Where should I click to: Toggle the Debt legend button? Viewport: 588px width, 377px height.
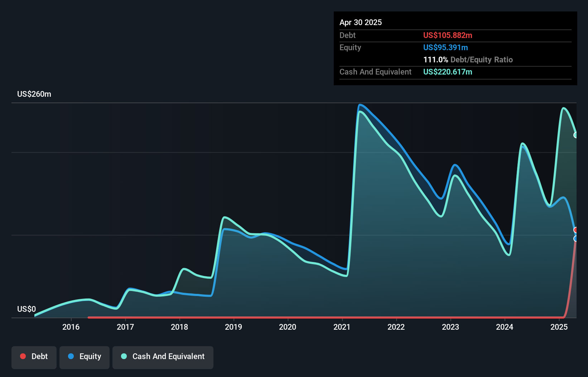[34, 357]
